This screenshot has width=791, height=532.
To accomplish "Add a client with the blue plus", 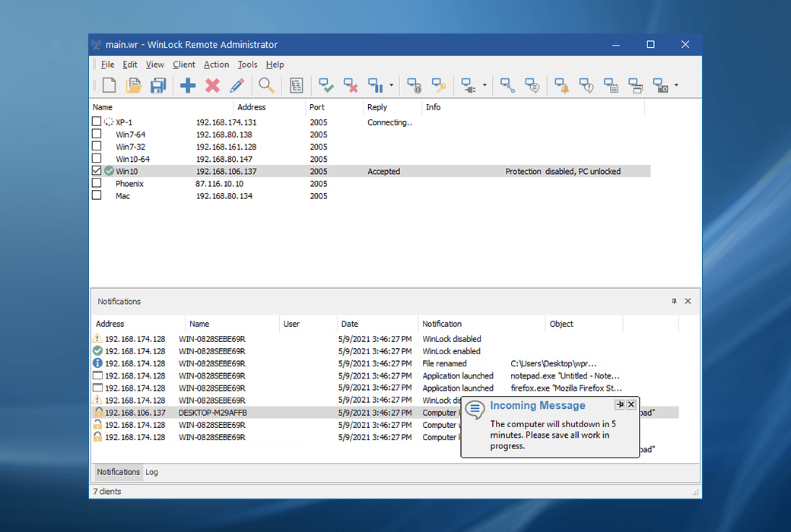I will (x=188, y=85).
